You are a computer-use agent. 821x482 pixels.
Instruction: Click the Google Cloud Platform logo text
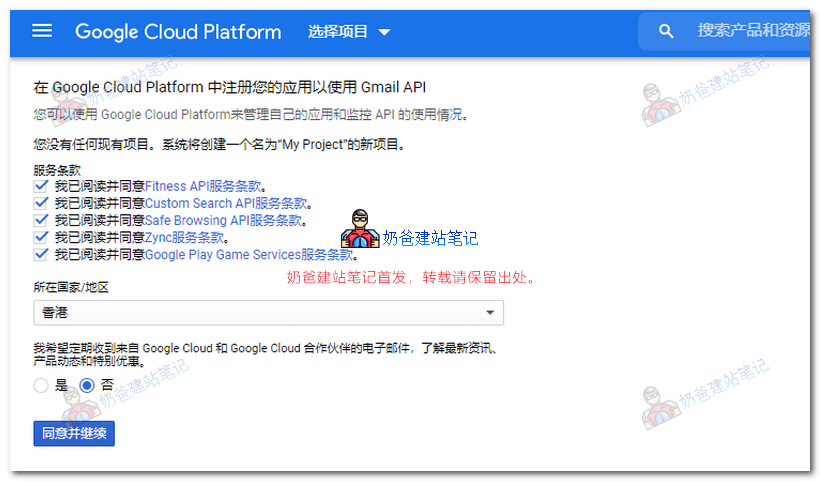pyautogui.click(x=178, y=32)
